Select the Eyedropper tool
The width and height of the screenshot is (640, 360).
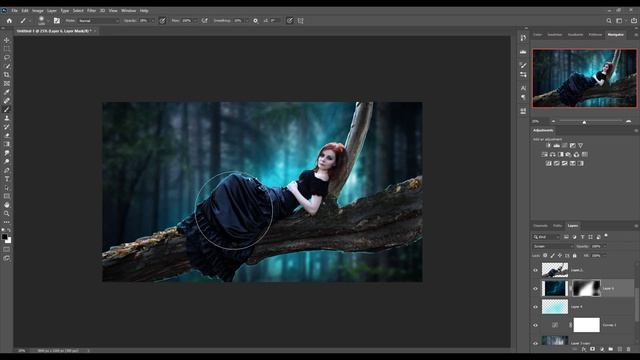coord(7,92)
